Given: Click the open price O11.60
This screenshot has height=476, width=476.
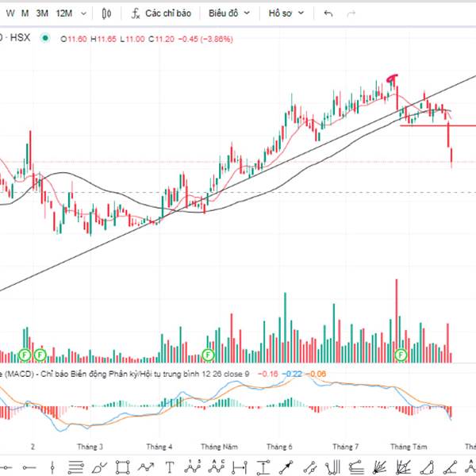Looking at the screenshot, I should pos(74,39).
